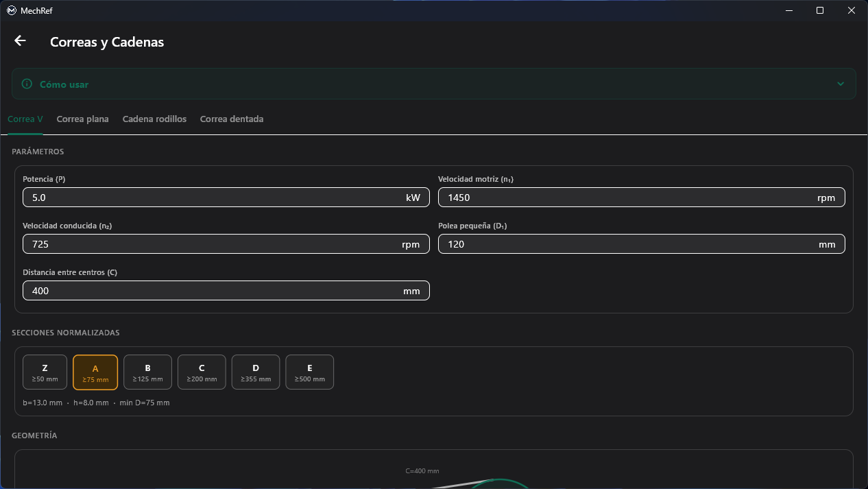Viewport: 868px width, 489px height.
Task: Go back with the arrow icon
Action: coord(20,41)
